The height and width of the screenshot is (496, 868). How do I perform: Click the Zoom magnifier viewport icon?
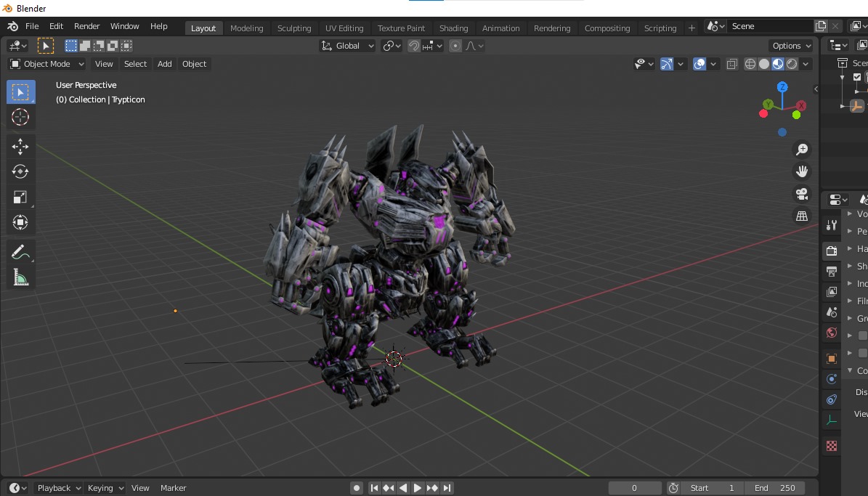[x=802, y=150]
